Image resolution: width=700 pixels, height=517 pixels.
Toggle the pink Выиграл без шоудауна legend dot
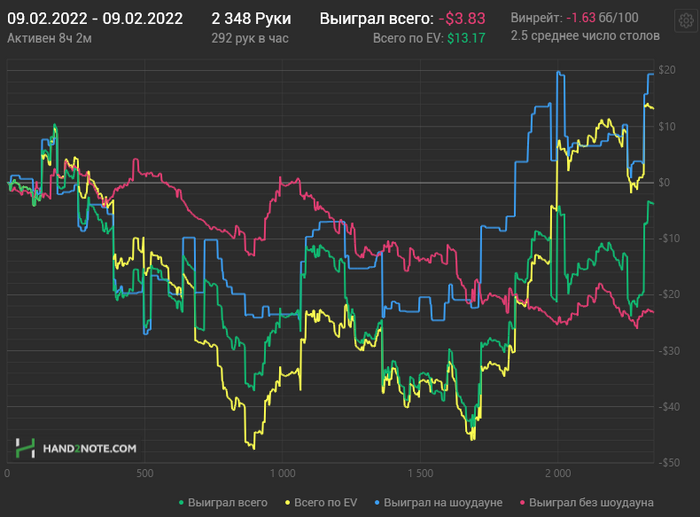coord(522,503)
